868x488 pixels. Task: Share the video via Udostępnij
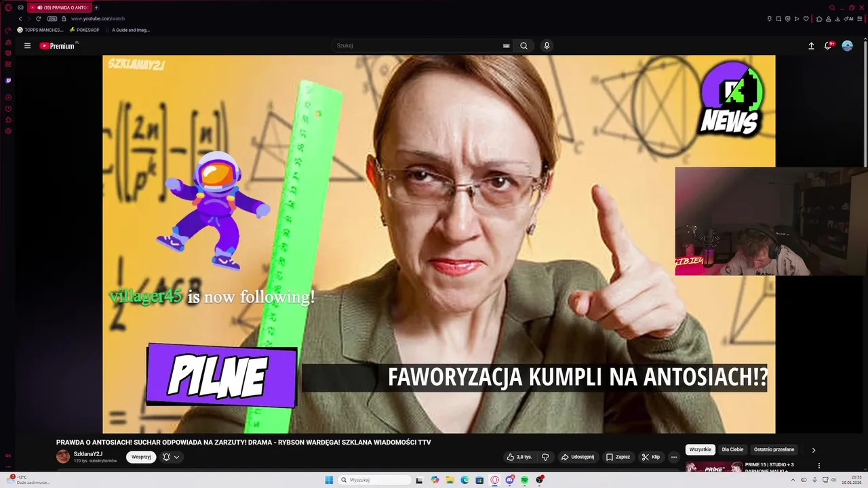click(577, 457)
